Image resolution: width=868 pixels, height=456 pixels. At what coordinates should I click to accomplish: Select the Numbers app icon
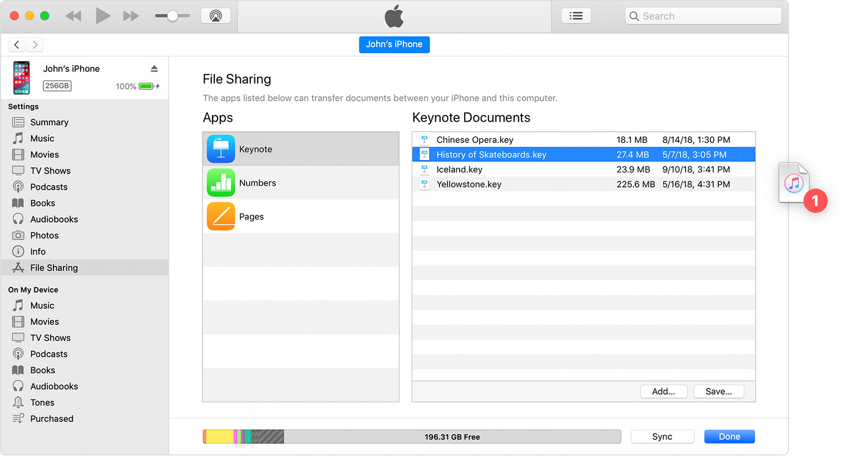221,183
